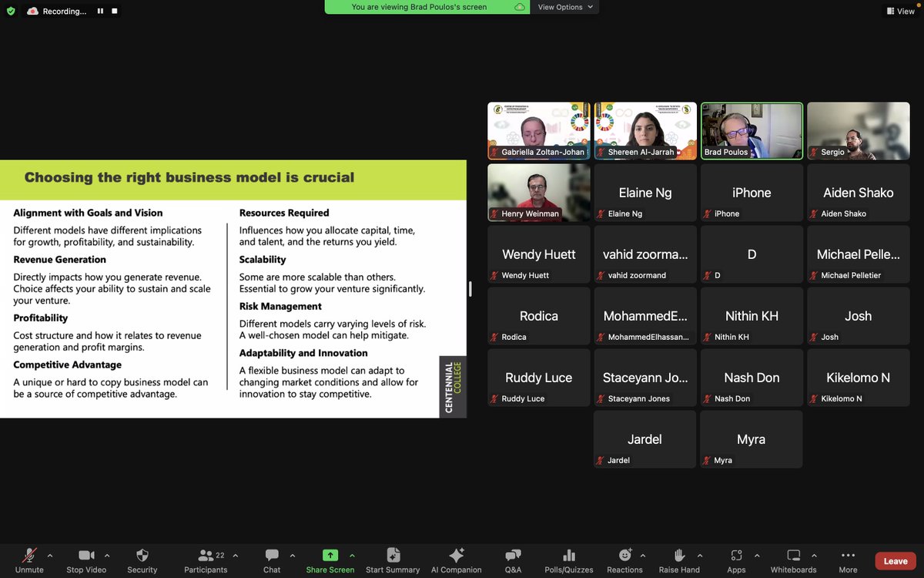Open the Participants panel icon
The height and width of the screenshot is (578, 924).
[x=206, y=555]
